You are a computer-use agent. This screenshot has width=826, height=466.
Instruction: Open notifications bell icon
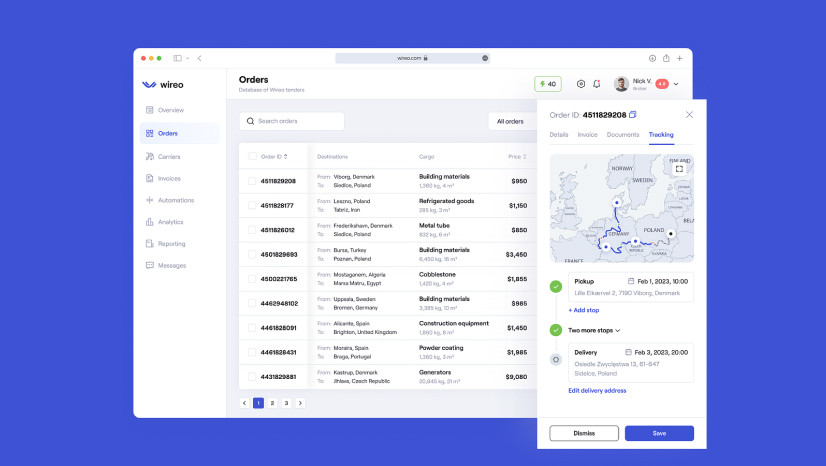(x=597, y=84)
